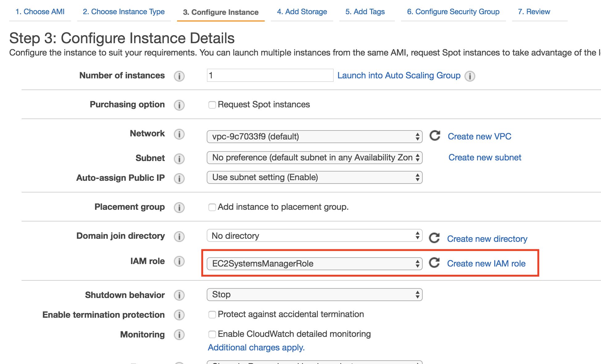Switch to 6. Configure Security Group tab

point(453,12)
